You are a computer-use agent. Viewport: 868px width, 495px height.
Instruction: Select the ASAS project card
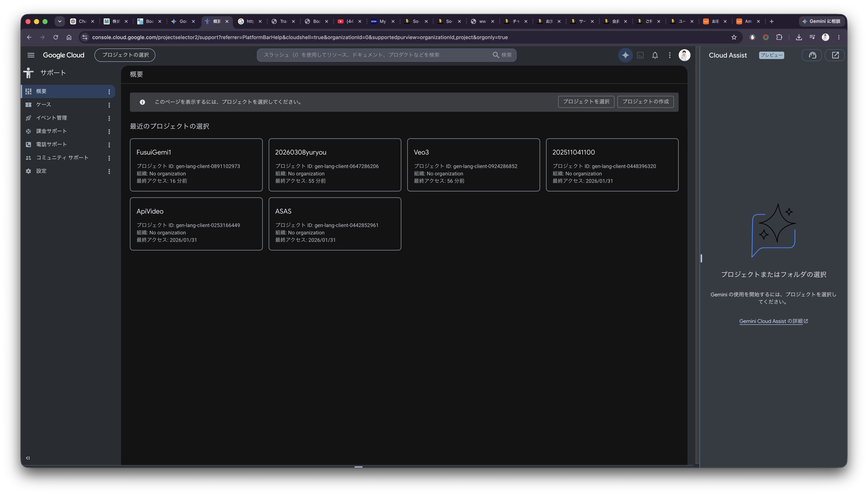tap(335, 224)
